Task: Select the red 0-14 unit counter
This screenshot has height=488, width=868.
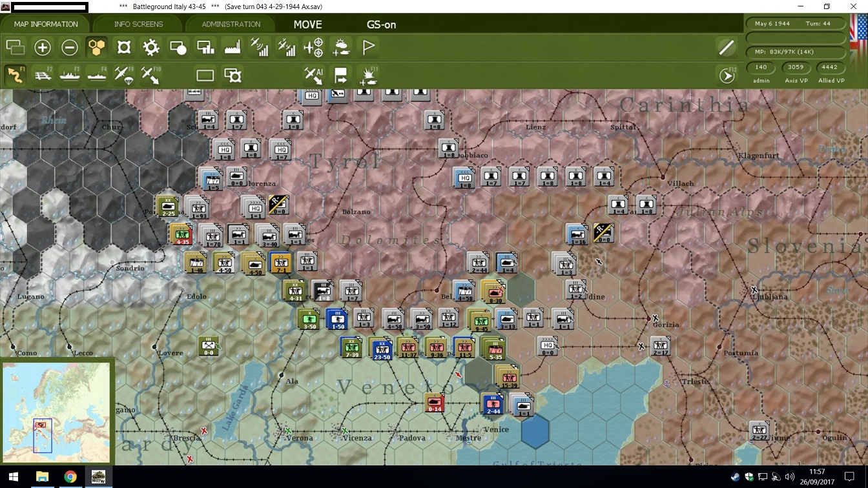Action: click(x=435, y=403)
